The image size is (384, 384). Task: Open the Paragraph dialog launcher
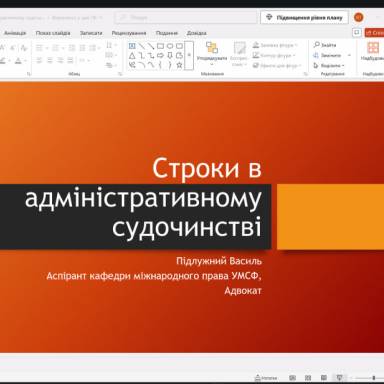(120, 74)
